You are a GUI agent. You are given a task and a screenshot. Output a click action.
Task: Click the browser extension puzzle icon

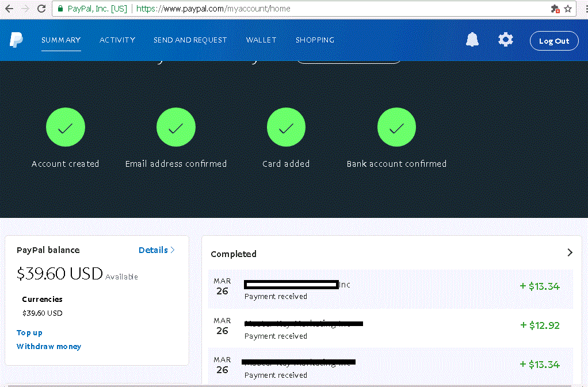(x=555, y=9)
